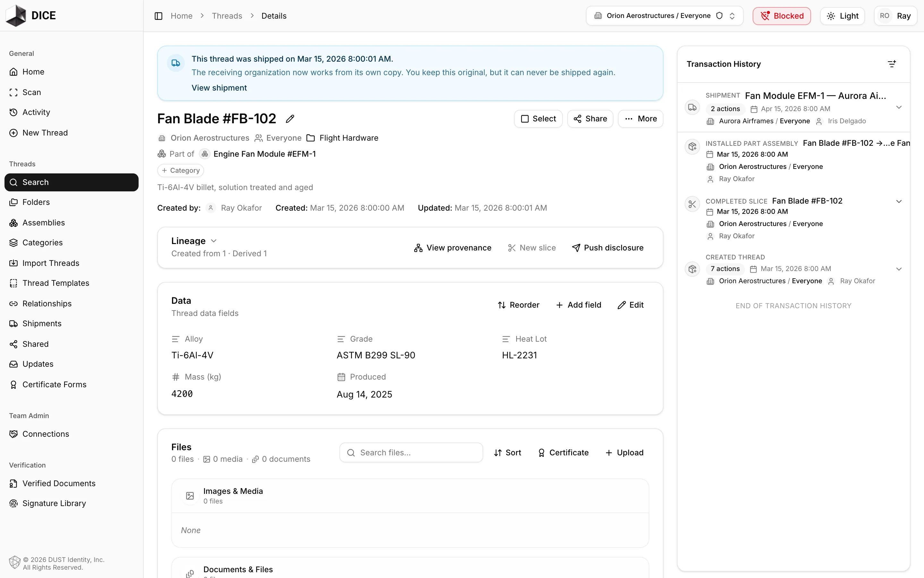Open Thread Templates in sidebar
Screen dimensions: 924x578
point(72,283)
